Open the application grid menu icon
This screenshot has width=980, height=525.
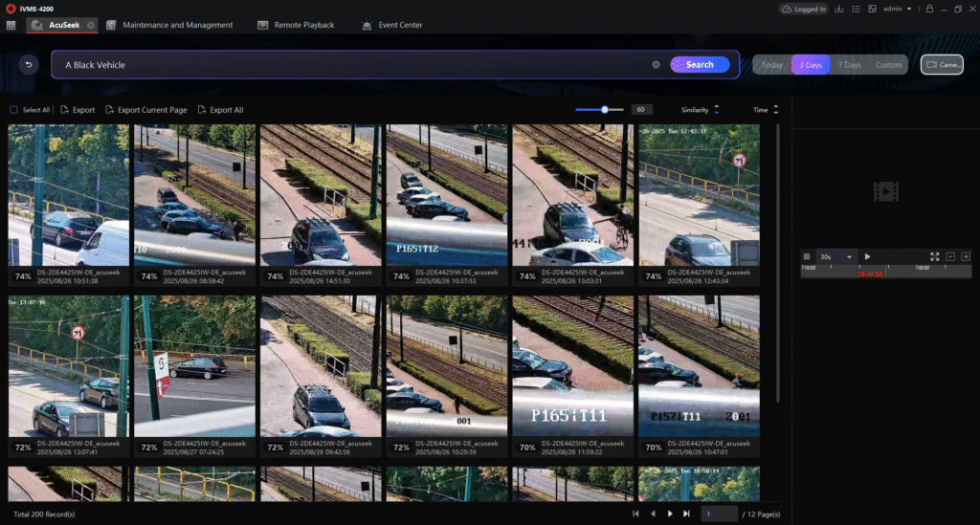(11, 25)
